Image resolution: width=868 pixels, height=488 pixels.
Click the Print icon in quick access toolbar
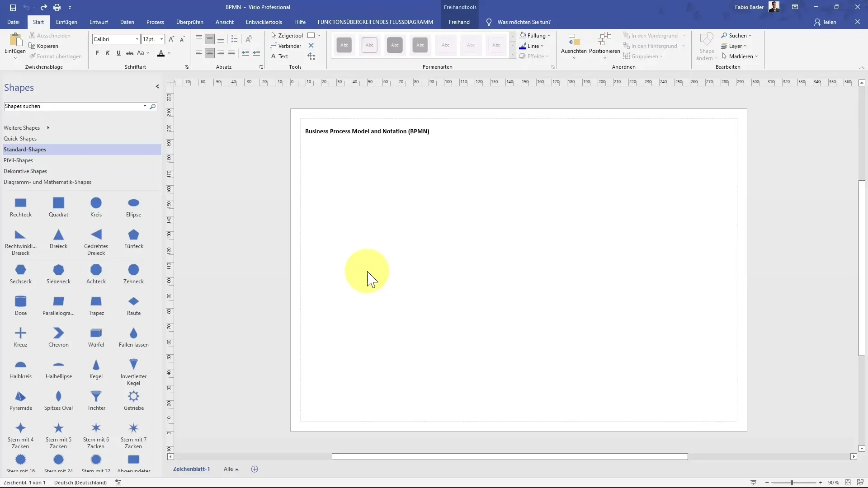(x=57, y=7)
